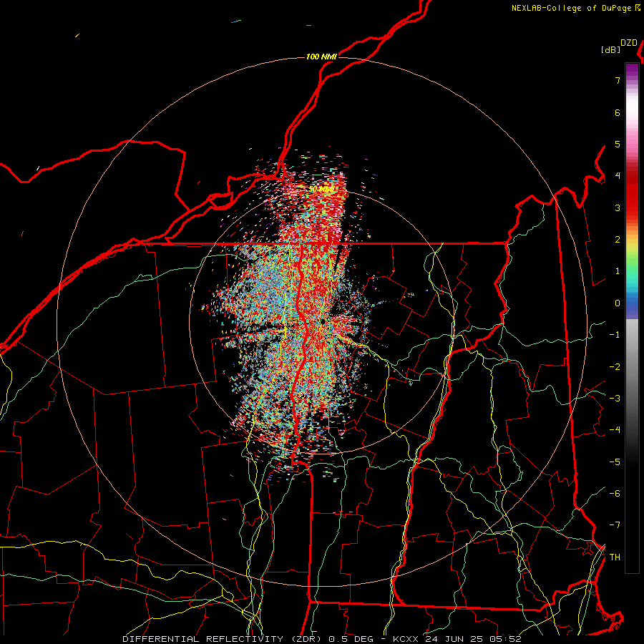
Task: Click the -7 value on the legend
Action: coord(615,525)
